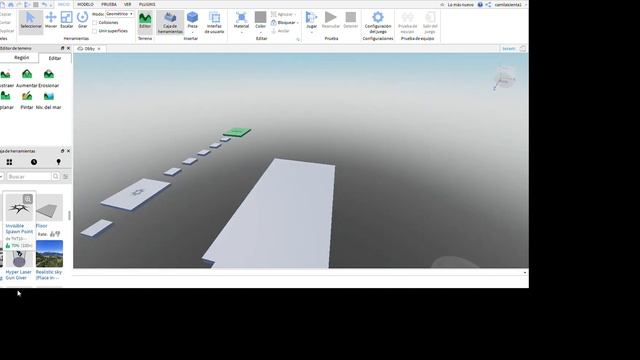
Task: Switch to the Editar terrain tab
Action: 55,58
